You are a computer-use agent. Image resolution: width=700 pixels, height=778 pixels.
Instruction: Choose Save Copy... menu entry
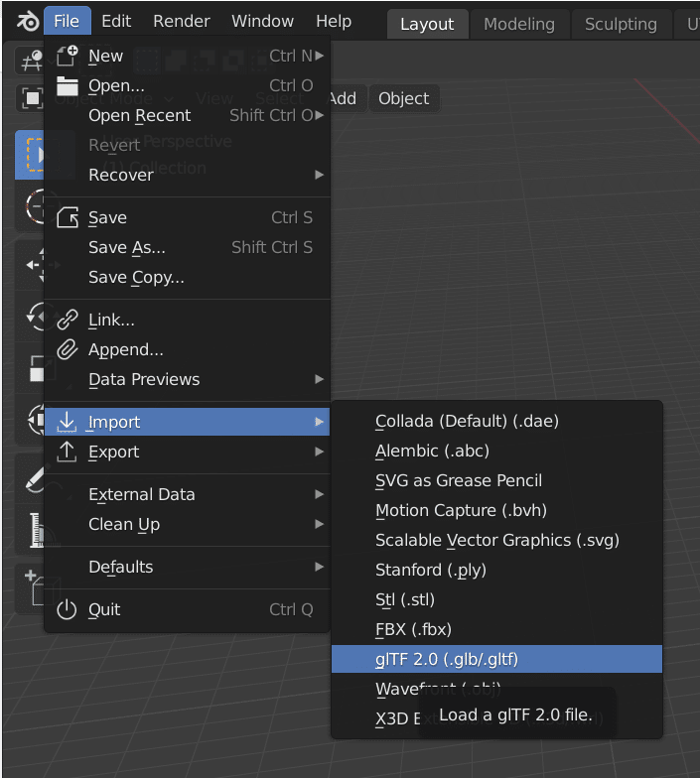(x=187, y=277)
